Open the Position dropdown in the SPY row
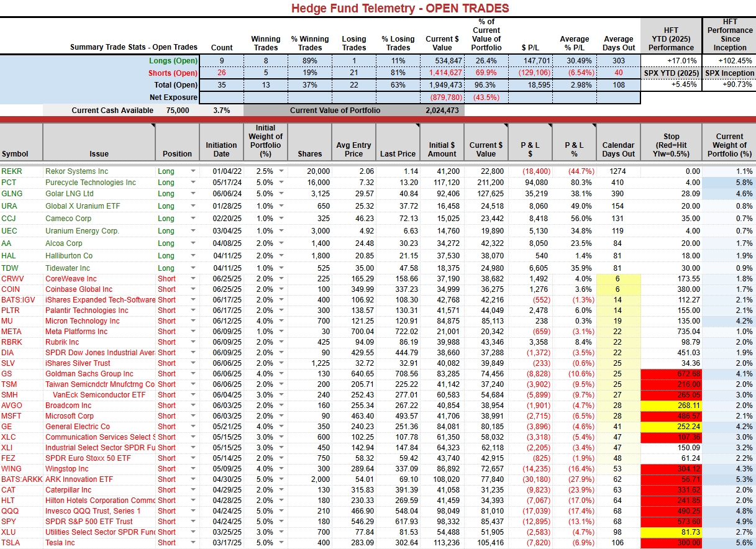Screen dimensions: 756x549 tap(193, 522)
